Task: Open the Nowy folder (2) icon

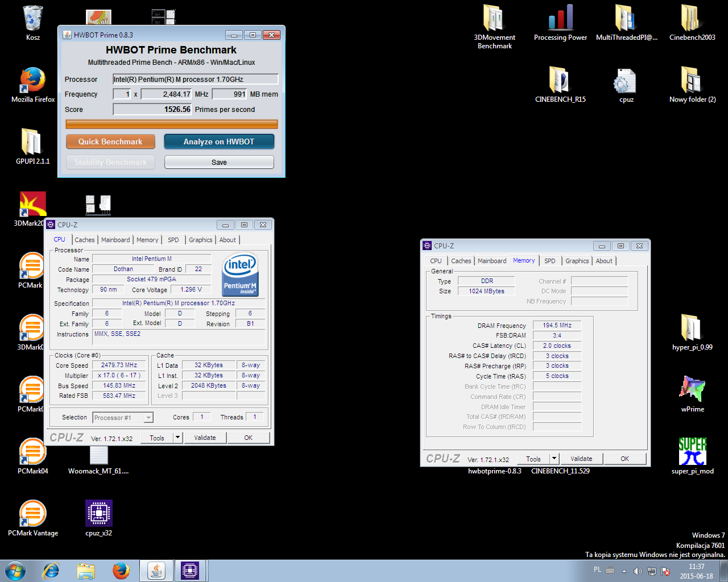Action: click(692, 85)
